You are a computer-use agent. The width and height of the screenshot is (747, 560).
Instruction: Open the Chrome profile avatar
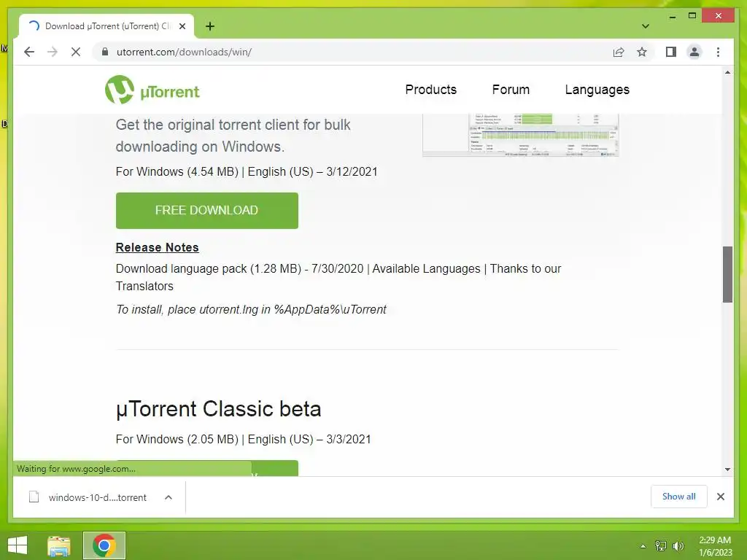(694, 52)
